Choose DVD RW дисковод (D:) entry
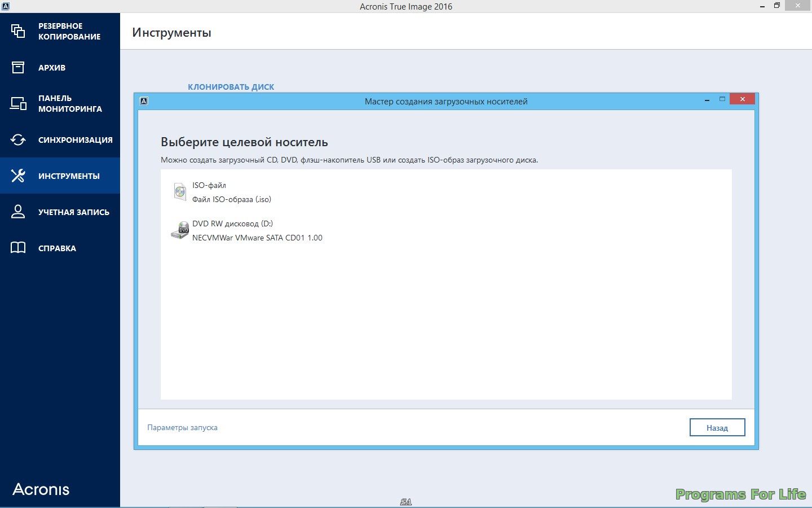Image resolution: width=812 pixels, height=508 pixels. [x=232, y=224]
